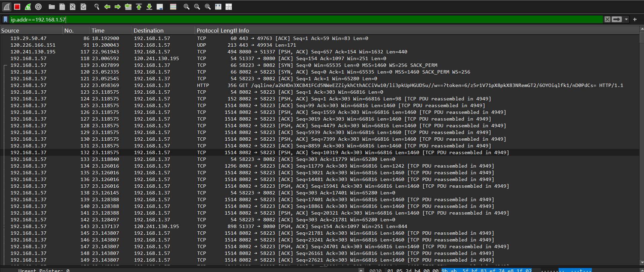Stop the running packet capture

click(x=17, y=7)
